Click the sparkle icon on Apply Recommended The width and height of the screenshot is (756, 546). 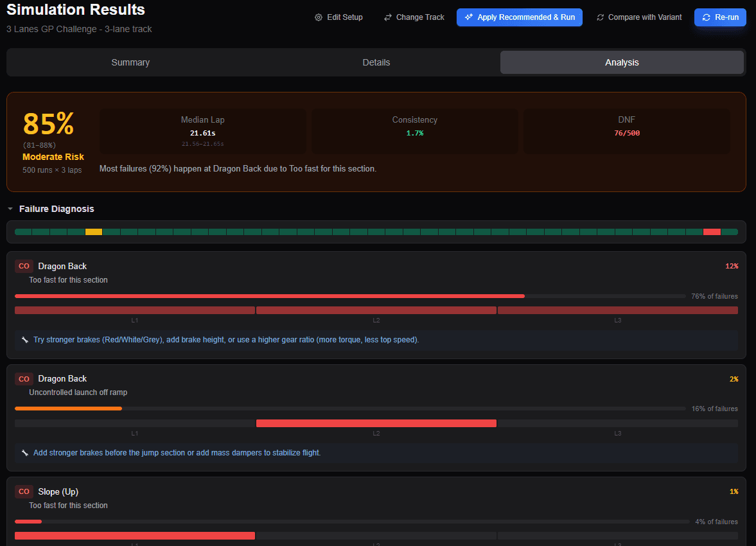(469, 17)
